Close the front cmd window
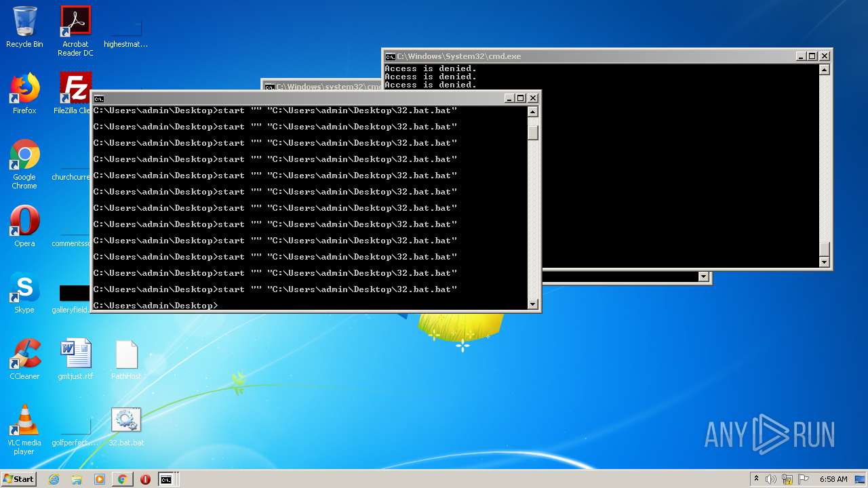 [532, 98]
